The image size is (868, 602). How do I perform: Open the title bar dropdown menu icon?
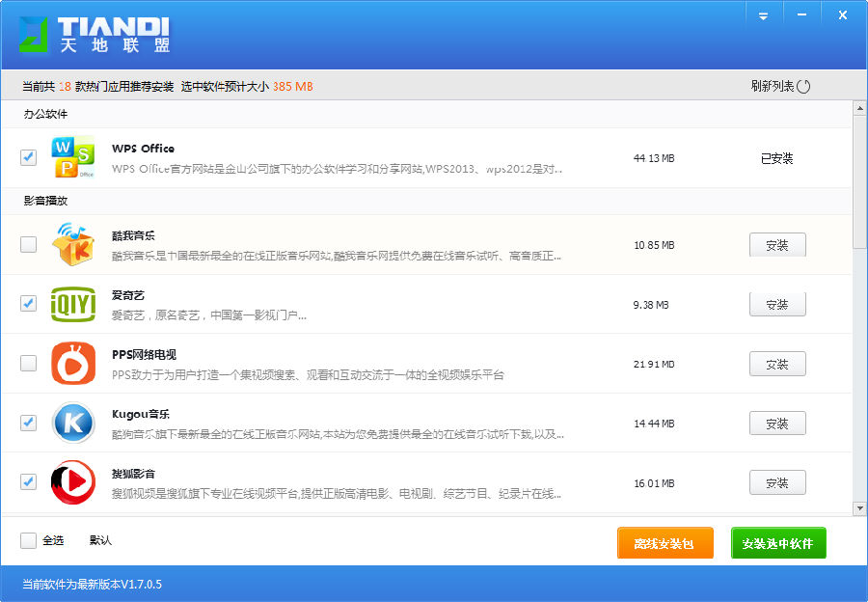[764, 16]
